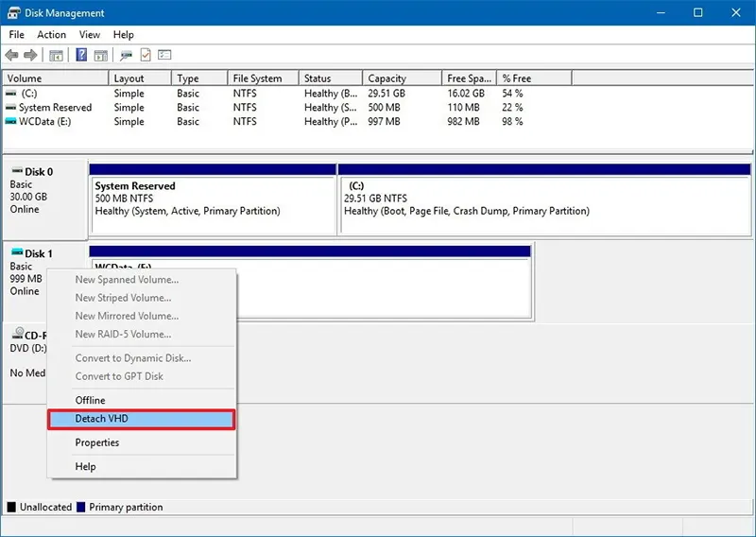Open the checklist settings toolbar icon
This screenshot has height=537, width=756.
coord(164,55)
